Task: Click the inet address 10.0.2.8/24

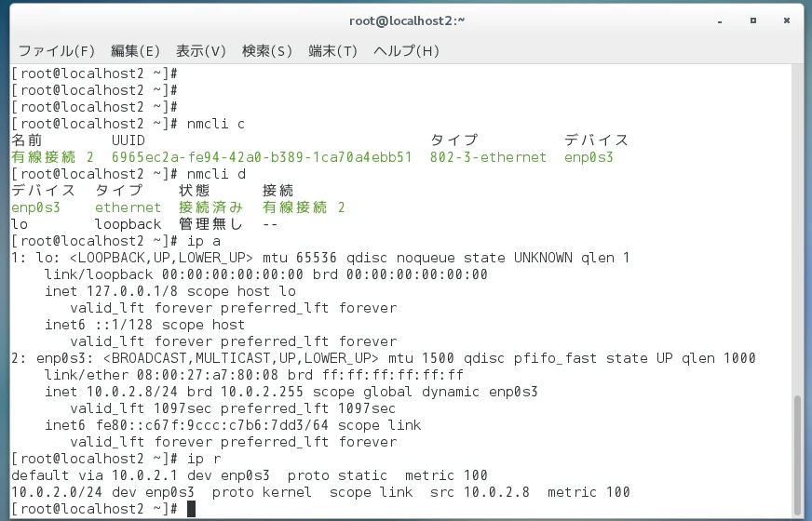Action: click(x=132, y=392)
